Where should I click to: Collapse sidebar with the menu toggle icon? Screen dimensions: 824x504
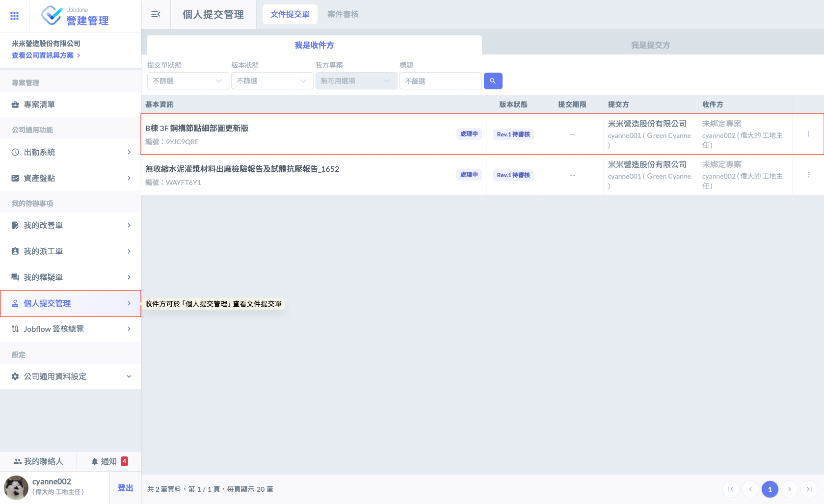tap(156, 15)
